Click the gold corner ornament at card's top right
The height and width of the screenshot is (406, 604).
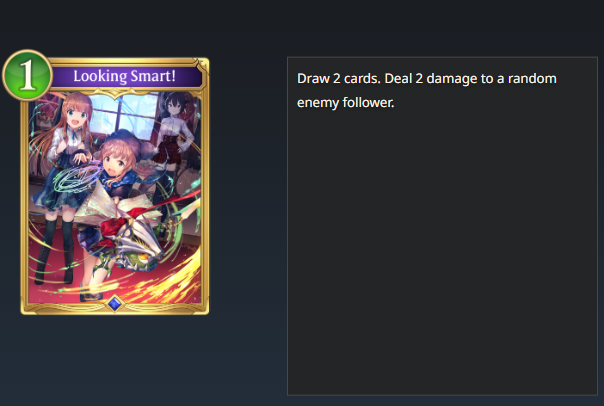click(200, 66)
